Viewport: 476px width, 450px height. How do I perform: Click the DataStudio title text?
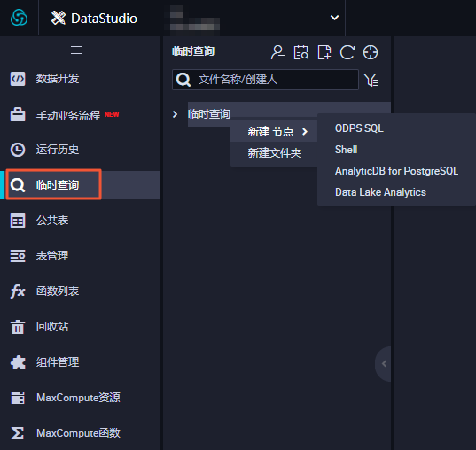(x=104, y=19)
